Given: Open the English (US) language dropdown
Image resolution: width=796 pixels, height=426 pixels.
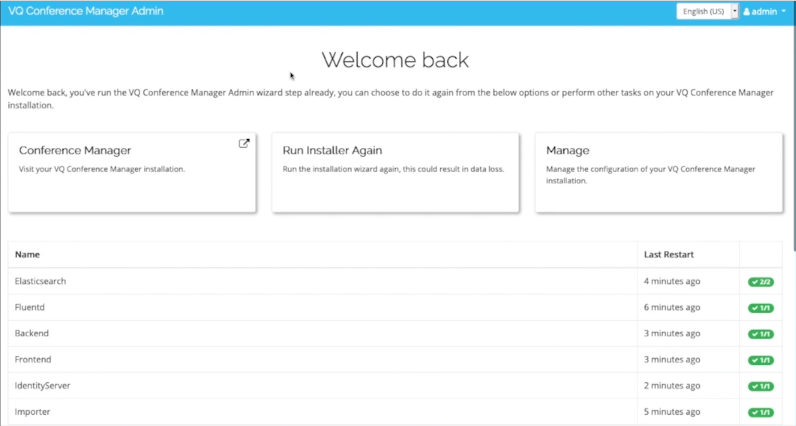Looking at the screenshot, I should tap(707, 11).
